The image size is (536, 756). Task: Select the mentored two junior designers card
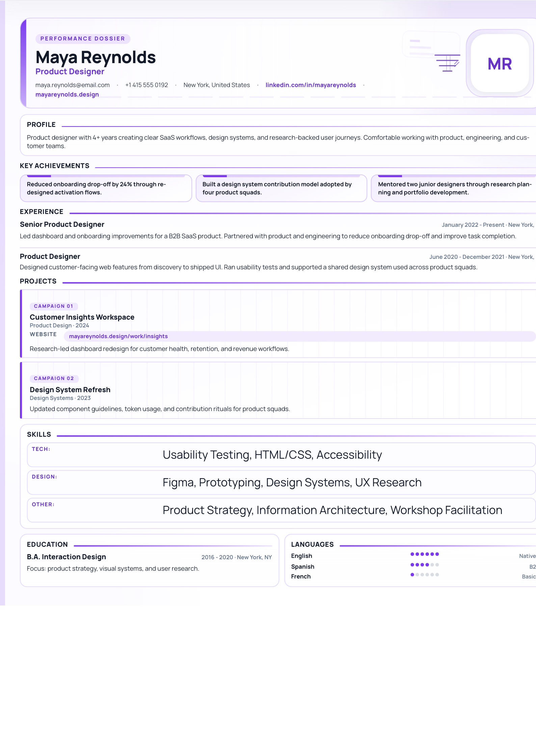pos(454,188)
